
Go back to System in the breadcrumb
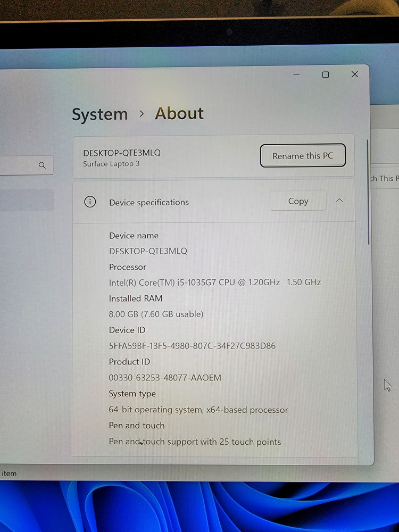click(100, 114)
